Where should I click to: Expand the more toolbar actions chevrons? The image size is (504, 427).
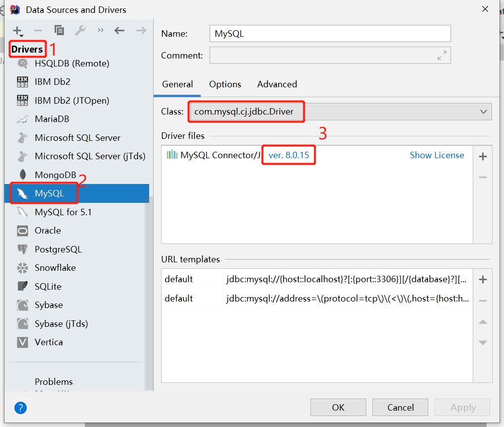pyautogui.click(x=101, y=30)
